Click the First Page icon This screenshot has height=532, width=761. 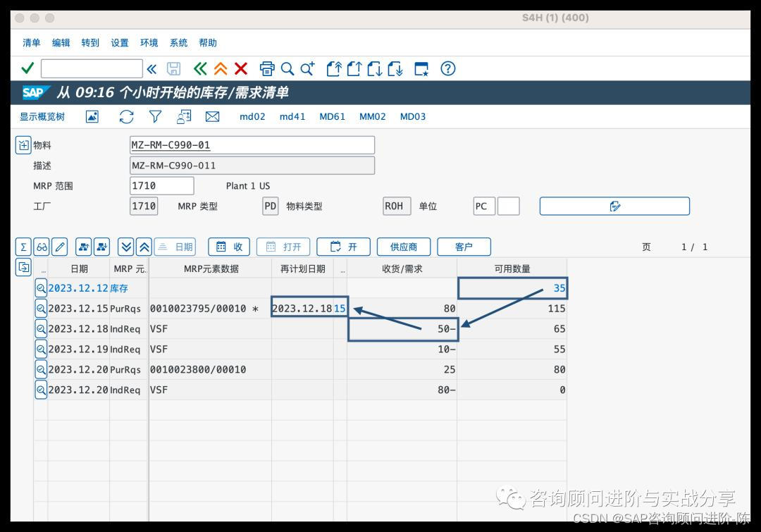(334, 68)
